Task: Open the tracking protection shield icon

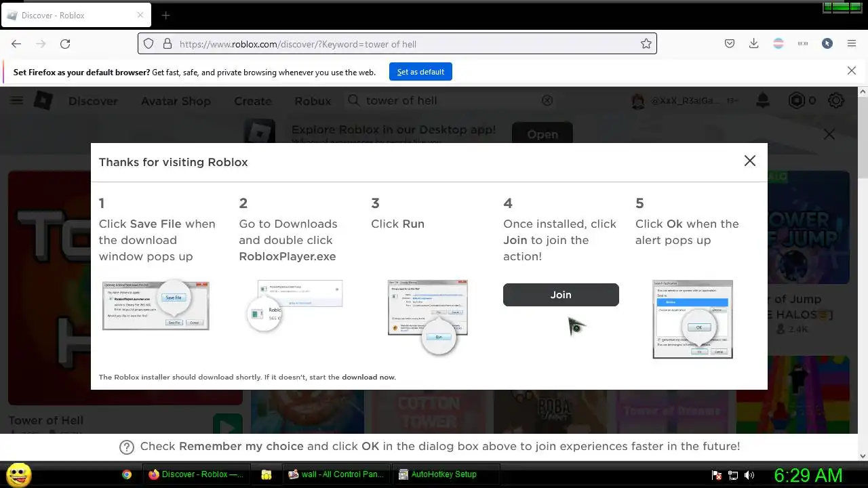Action: pyautogui.click(x=149, y=43)
